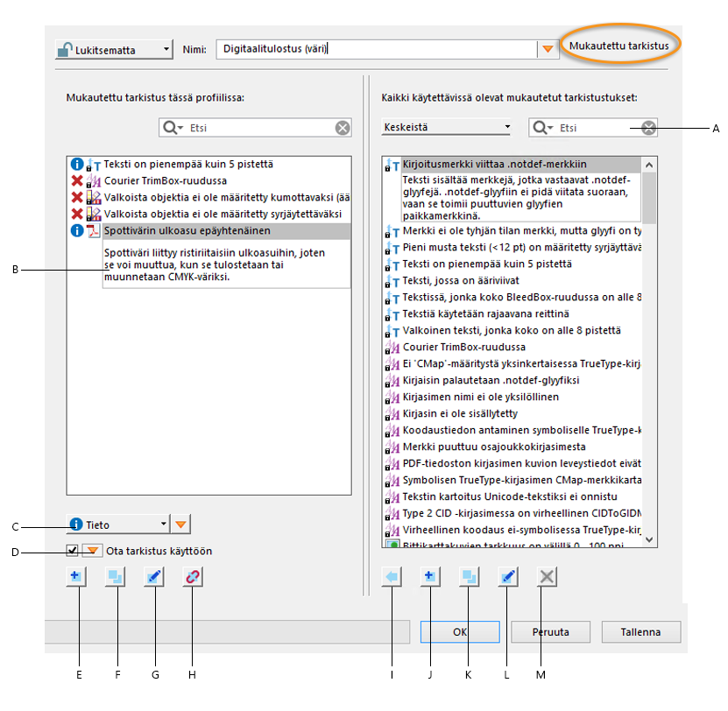Screen dimensions: 728x711
Task: Click the right new check plus icon
Action: 430,576
